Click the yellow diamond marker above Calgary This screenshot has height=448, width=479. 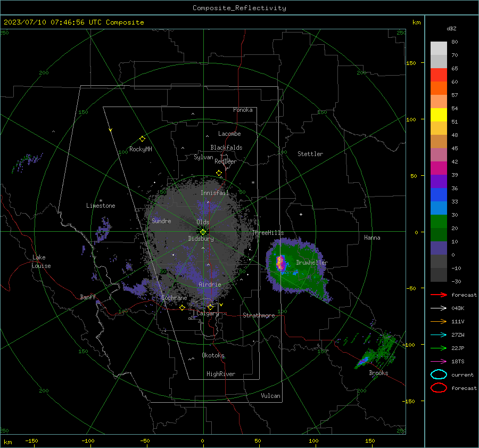point(210,307)
